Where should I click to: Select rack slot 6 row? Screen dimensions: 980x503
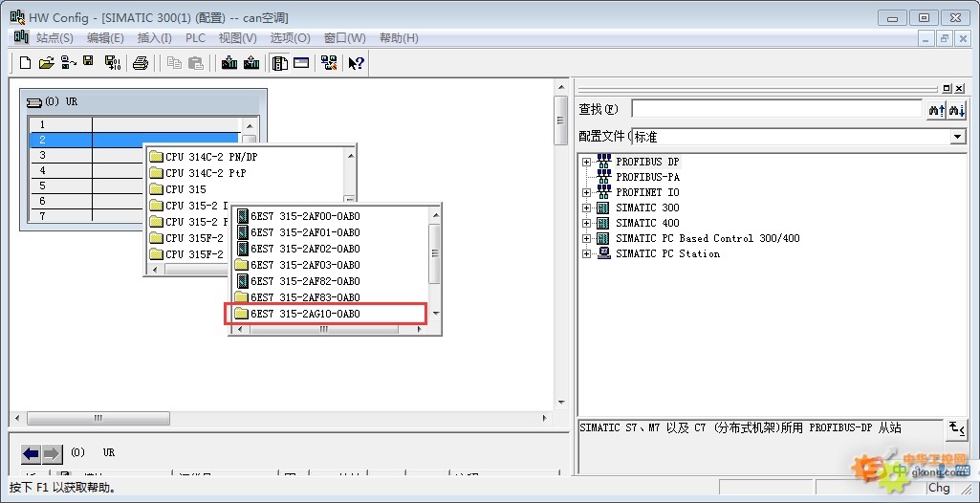coord(87,201)
